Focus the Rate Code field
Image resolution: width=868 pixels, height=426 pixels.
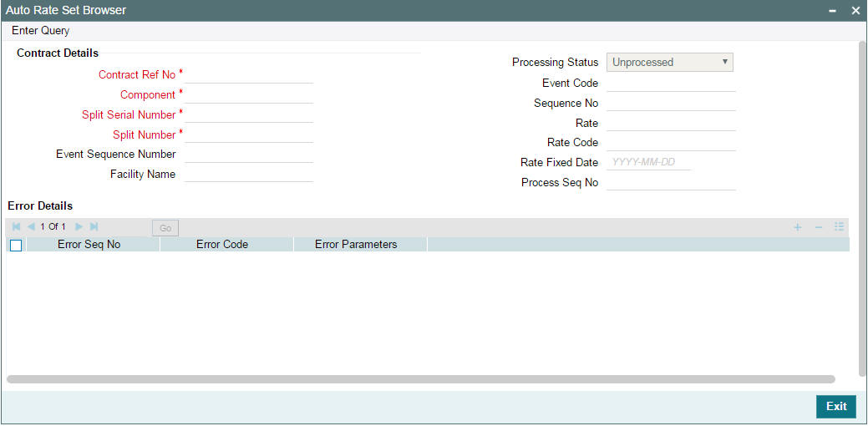(x=671, y=143)
